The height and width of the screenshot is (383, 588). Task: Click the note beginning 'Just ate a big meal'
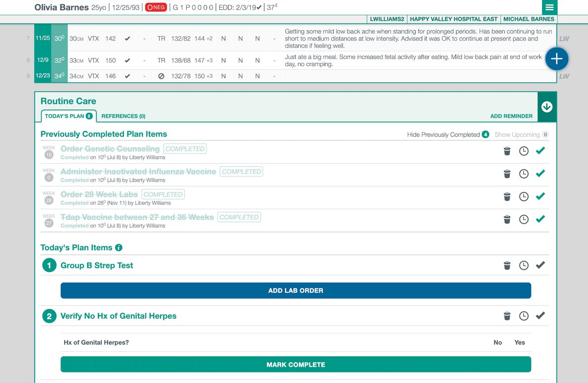pyautogui.click(x=414, y=61)
